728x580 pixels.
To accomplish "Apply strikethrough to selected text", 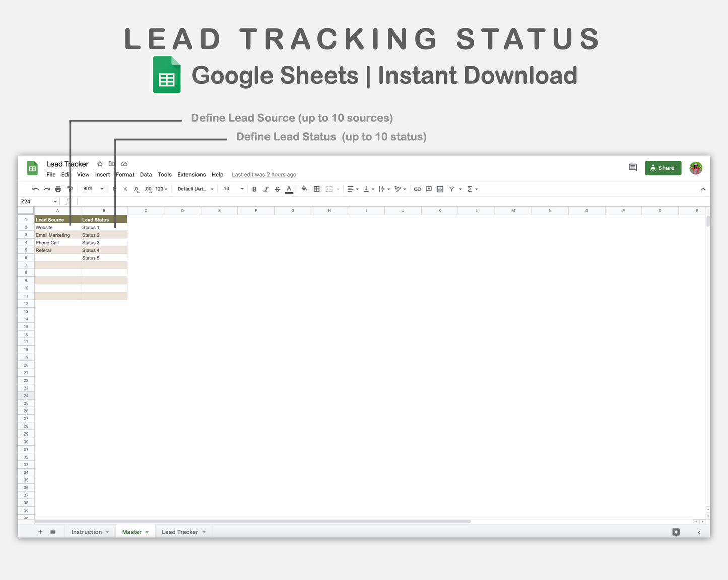I will (x=277, y=189).
